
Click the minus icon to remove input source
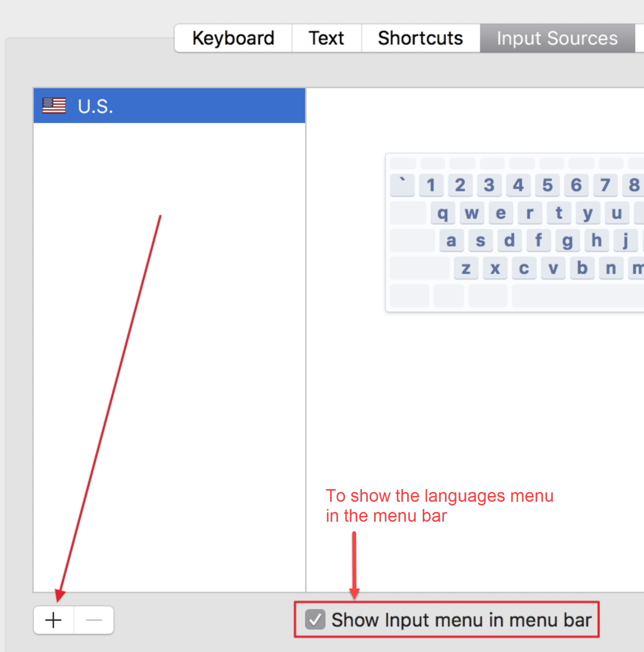point(94,620)
